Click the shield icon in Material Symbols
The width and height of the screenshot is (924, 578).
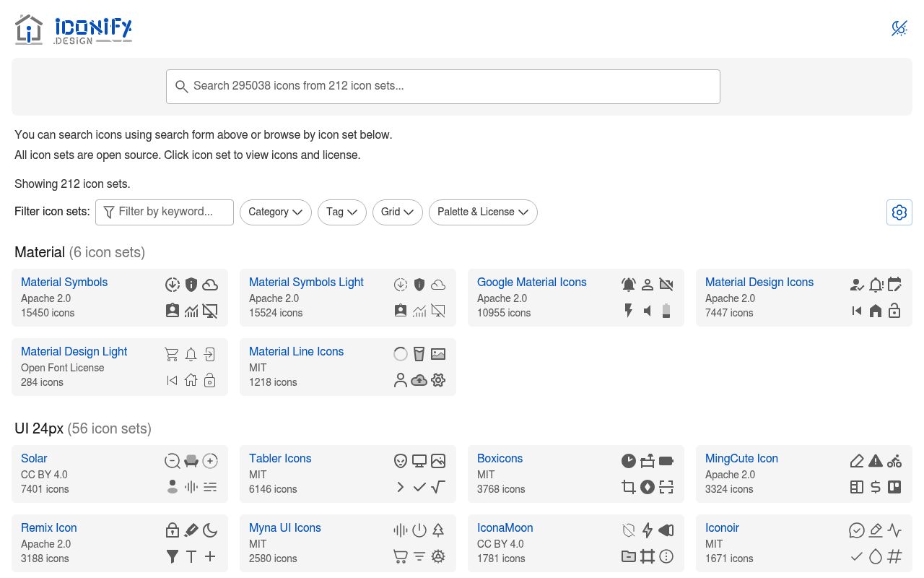(x=191, y=285)
